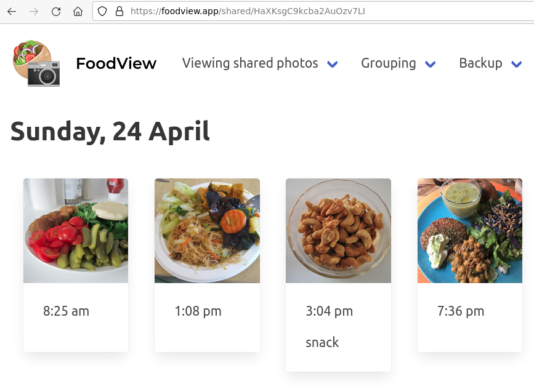The width and height of the screenshot is (534, 392).
Task: Click the Sunday, 24 April heading
Action: [110, 131]
